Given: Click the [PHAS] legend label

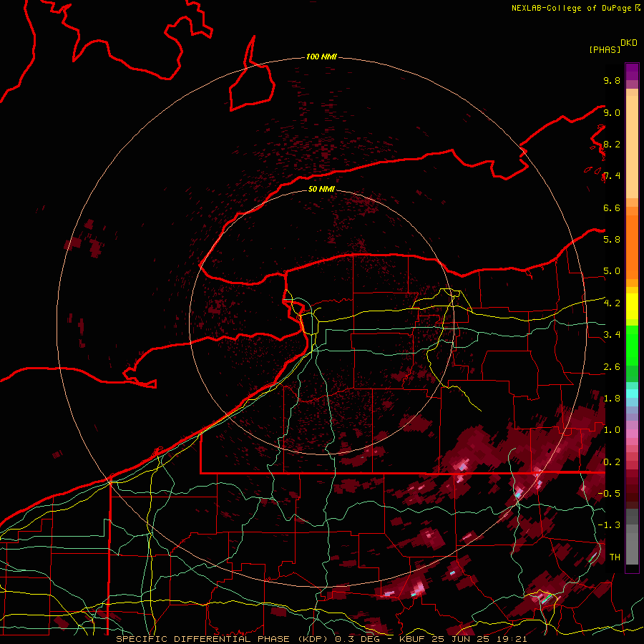Looking at the screenshot, I should tap(605, 50).
